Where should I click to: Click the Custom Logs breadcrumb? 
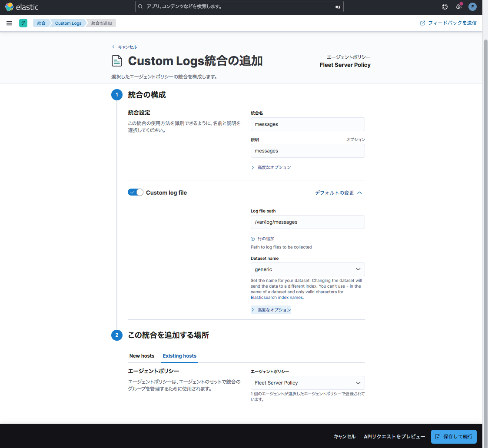click(68, 23)
